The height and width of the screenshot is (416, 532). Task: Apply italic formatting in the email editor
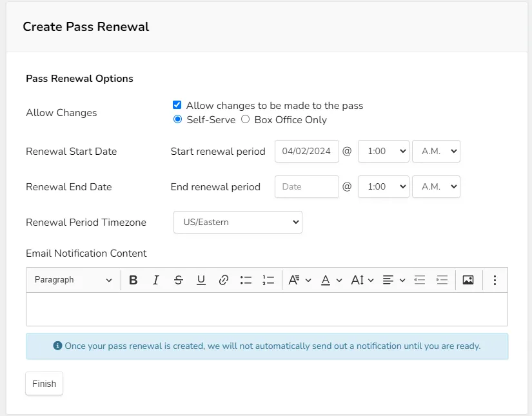[x=156, y=280]
